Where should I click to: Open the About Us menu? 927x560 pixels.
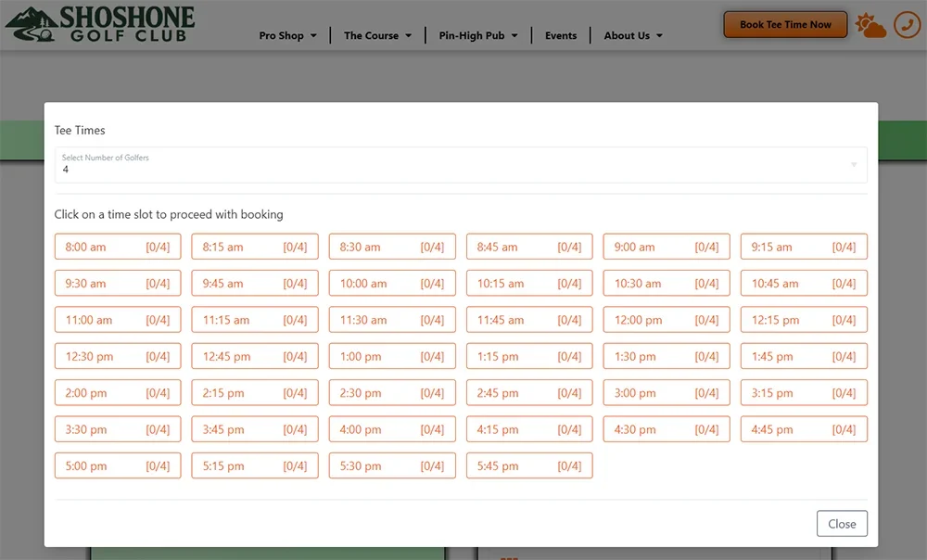(x=633, y=36)
